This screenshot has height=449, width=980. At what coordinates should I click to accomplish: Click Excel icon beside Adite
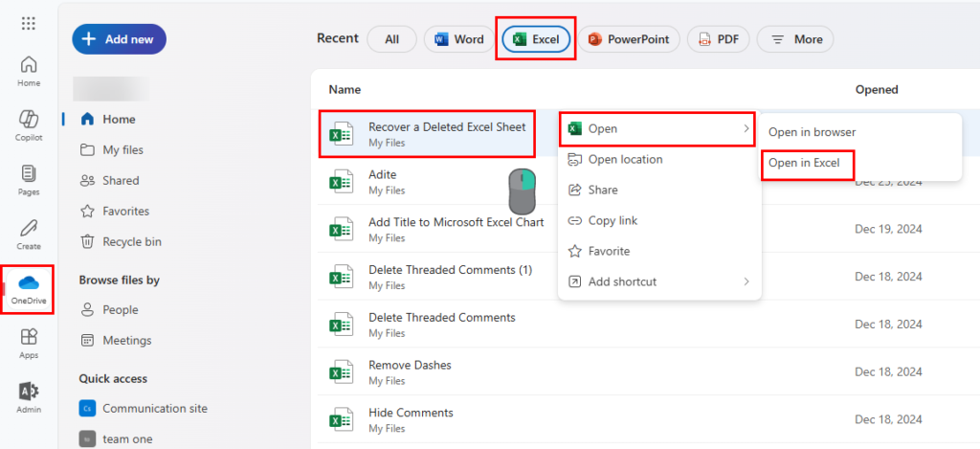(342, 182)
